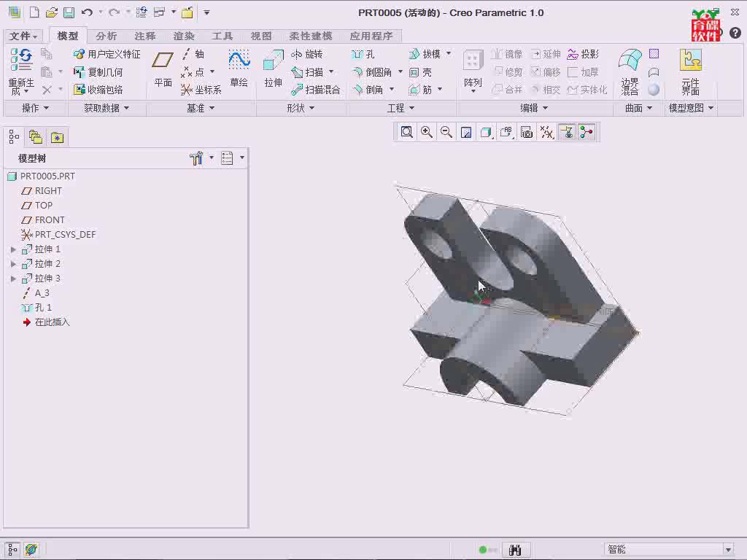The image size is (747, 560).
Task: Switch to the 分析 tab
Action: (x=106, y=36)
